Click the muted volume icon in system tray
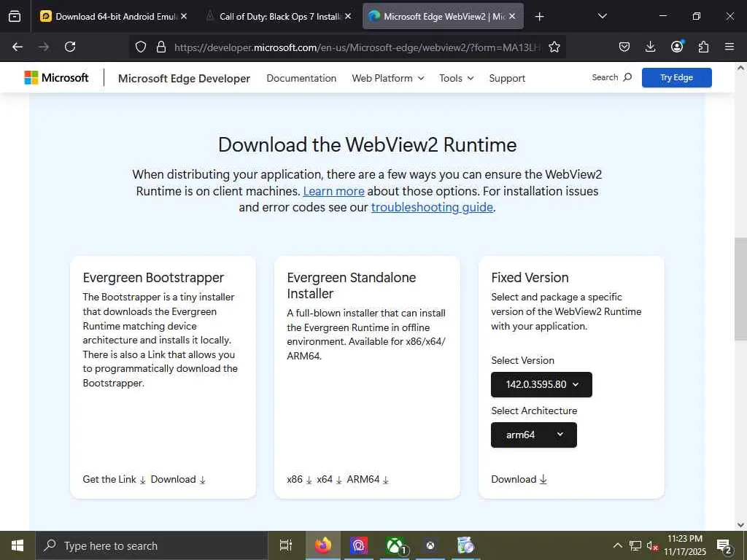Viewport: 747px width, 560px height. click(x=651, y=545)
